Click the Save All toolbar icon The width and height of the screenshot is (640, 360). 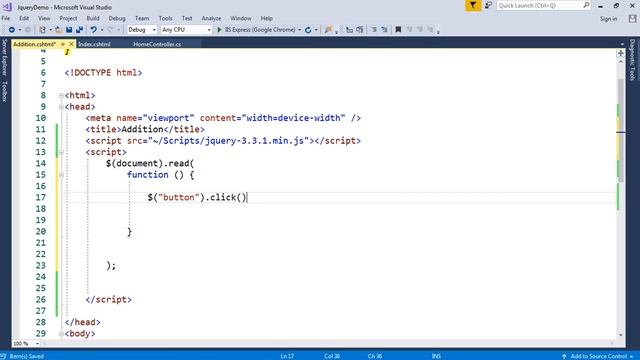point(80,30)
